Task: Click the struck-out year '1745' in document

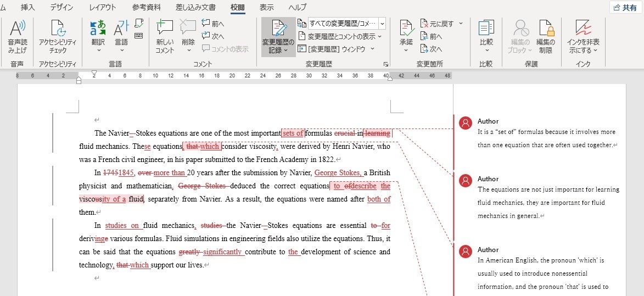Action: [110, 173]
